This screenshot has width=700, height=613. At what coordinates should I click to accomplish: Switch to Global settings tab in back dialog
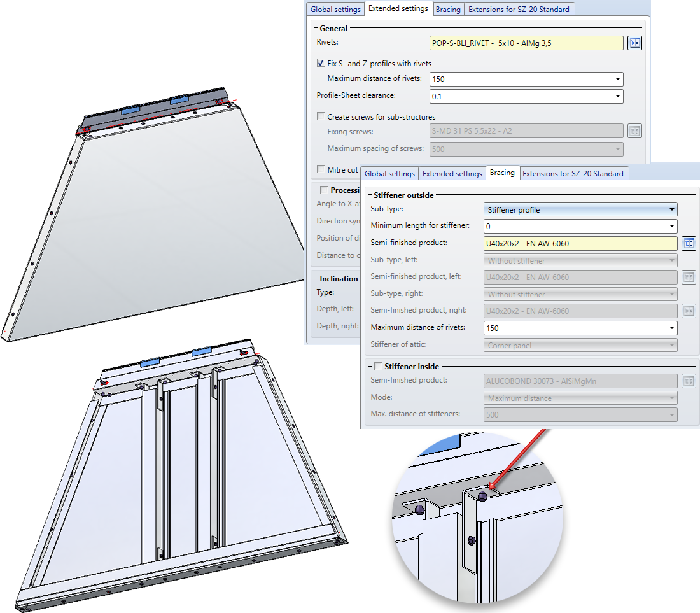pyautogui.click(x=335, y=10)
